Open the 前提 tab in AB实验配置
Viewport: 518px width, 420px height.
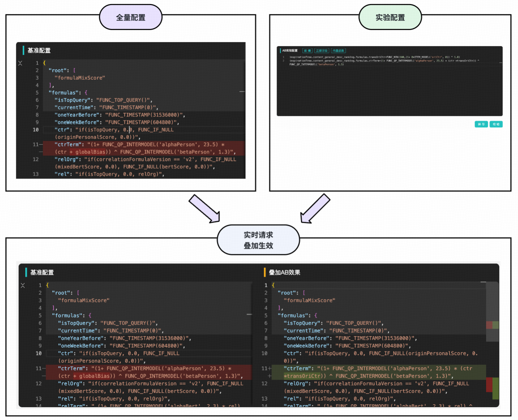click(x=307, y=51)
